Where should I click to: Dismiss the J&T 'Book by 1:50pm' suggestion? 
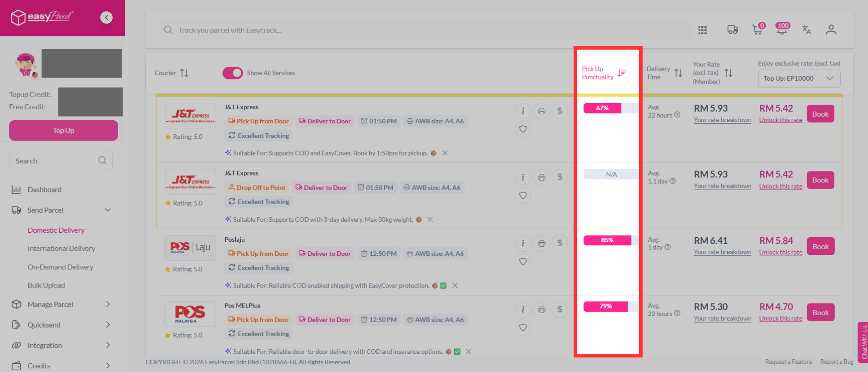[x=445, y=153]
